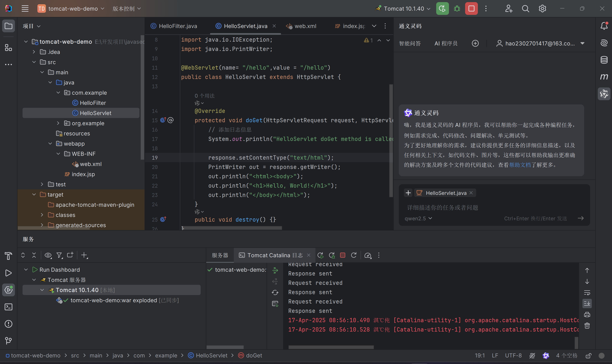The width and height of the screenshot is (612, 364).
Task: Open the qwen2.5 model dropdown
Action: coord(418,218)
